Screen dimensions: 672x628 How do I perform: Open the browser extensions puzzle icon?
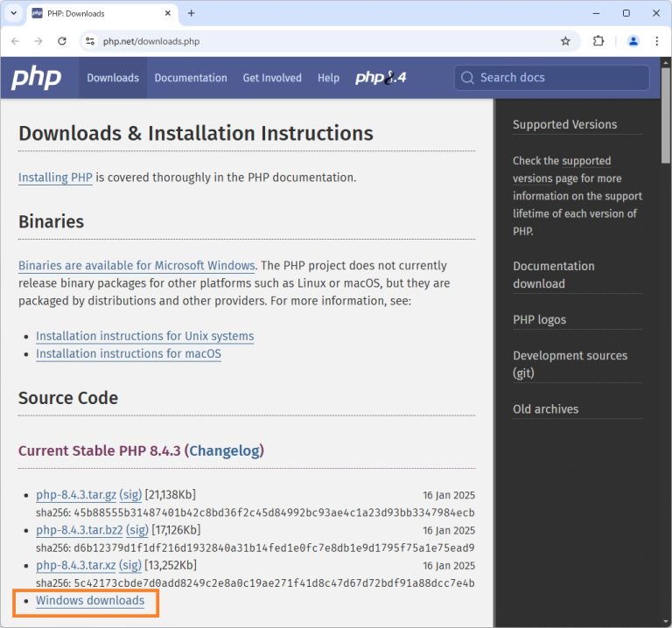pos(598,41)
